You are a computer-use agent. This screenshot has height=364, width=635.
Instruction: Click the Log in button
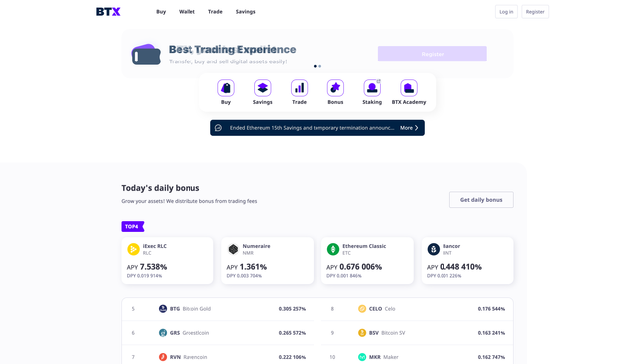tap(506, 12)
